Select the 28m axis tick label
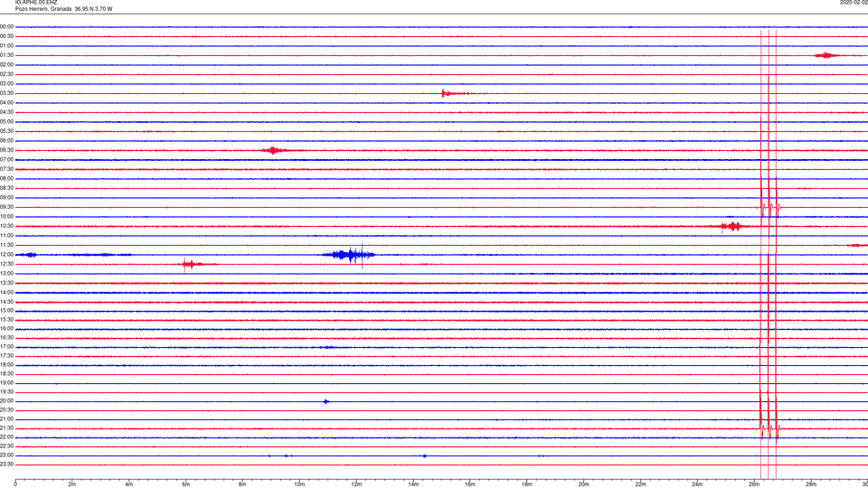 811,484
